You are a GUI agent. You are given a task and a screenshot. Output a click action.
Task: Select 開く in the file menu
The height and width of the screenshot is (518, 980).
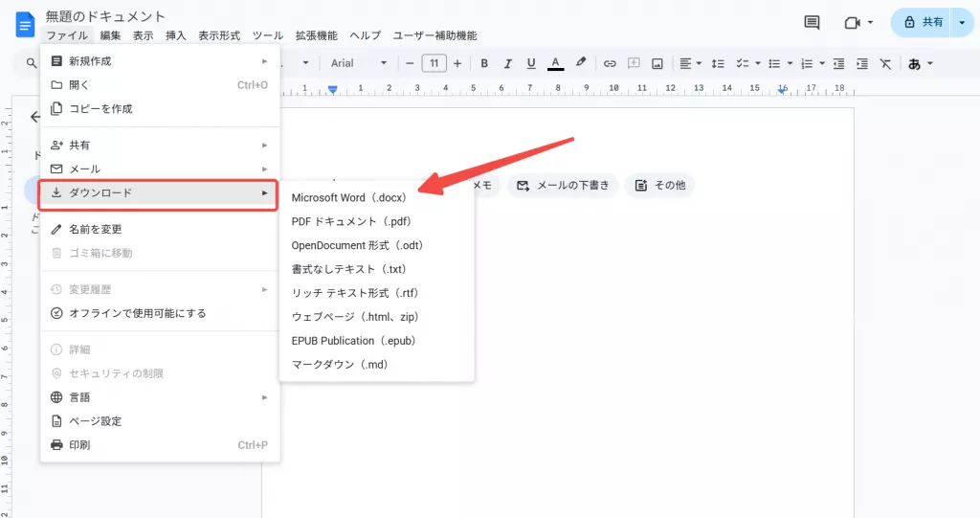[x=160, y=85]
